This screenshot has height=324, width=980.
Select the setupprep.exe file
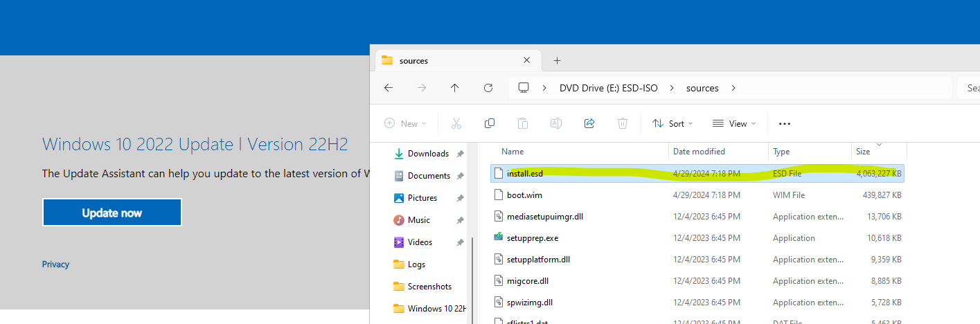pos(697,238)
